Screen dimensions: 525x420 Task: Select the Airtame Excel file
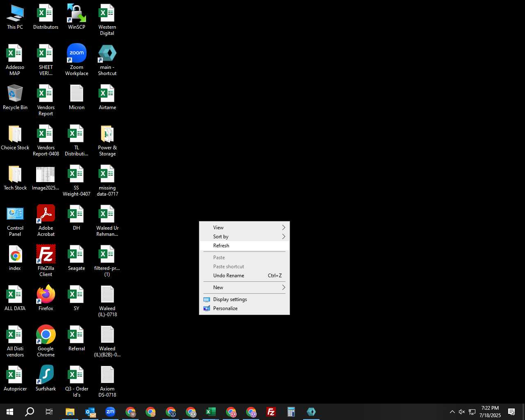(107, 98)
